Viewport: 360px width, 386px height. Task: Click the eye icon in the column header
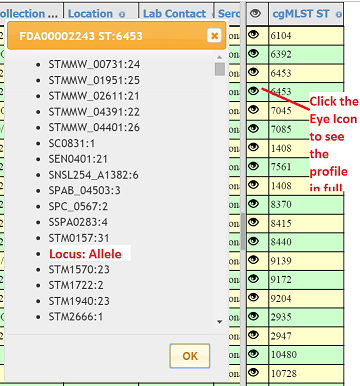(x=255, y=13)
